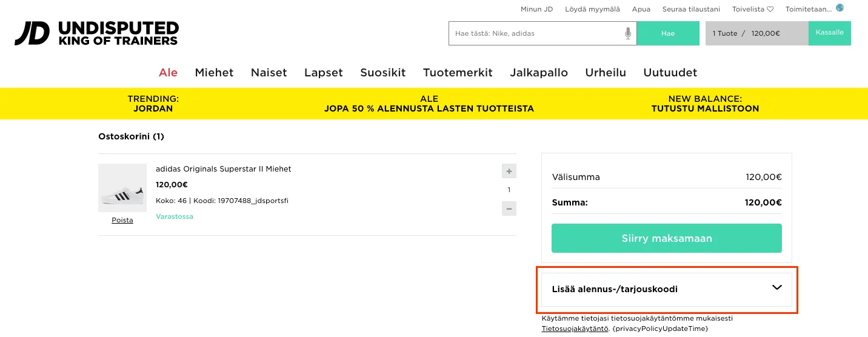Open the Naiset menu

tap(269, 73)
